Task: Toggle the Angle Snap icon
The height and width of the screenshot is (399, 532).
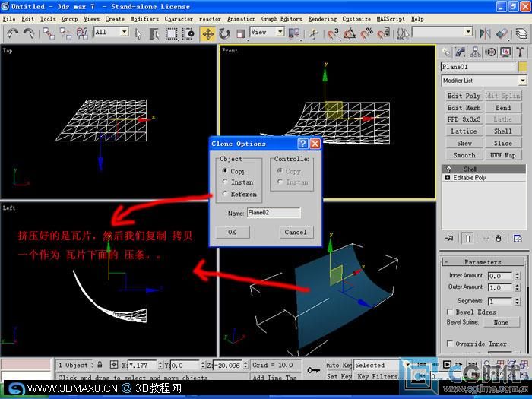Action: (x=350, y=33)
